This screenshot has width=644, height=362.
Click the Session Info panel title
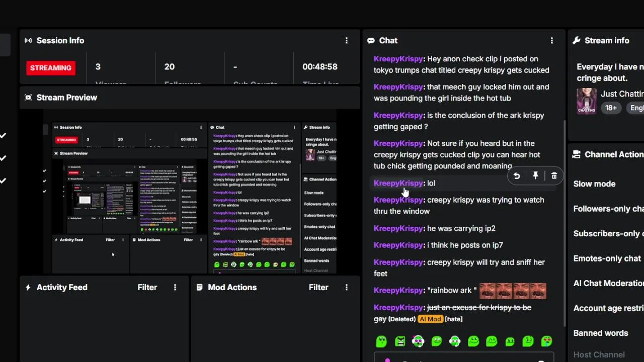click(x=60, y=41)
